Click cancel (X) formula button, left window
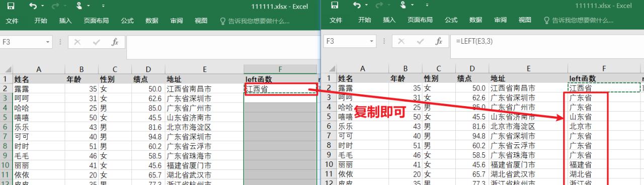The width and height of the screenshot is (644, 185). click(x=77, y=42)
